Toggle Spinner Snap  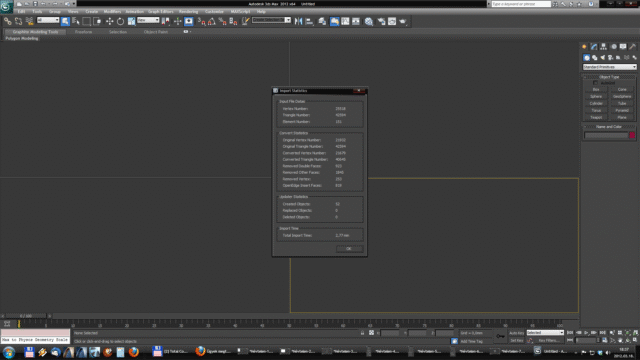[233, 21]
